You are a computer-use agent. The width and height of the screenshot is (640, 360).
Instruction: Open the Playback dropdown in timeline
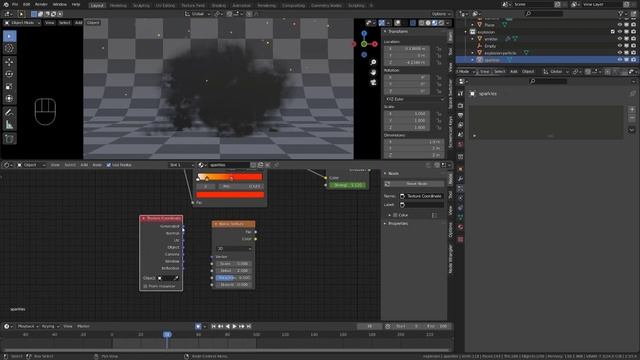(27, 327)
